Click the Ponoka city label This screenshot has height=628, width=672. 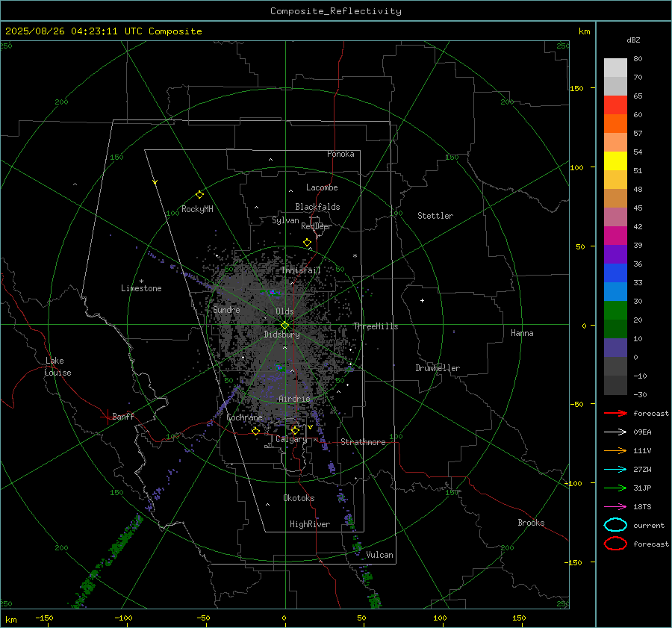point(340,154)
